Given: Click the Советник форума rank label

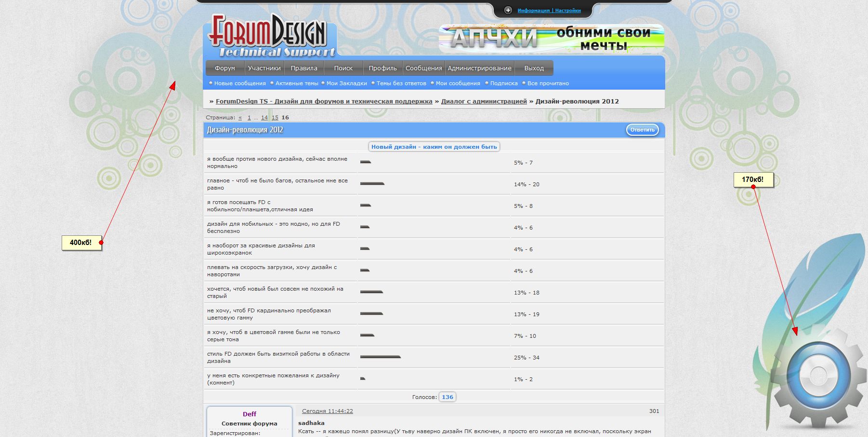Looking at the screenshot, I should pyautogui.click(x=250, y=424).
